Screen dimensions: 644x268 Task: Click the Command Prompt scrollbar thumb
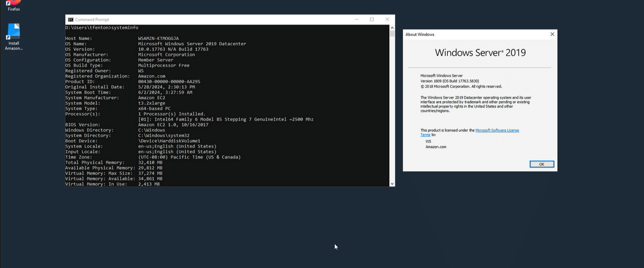coord(392,33)
